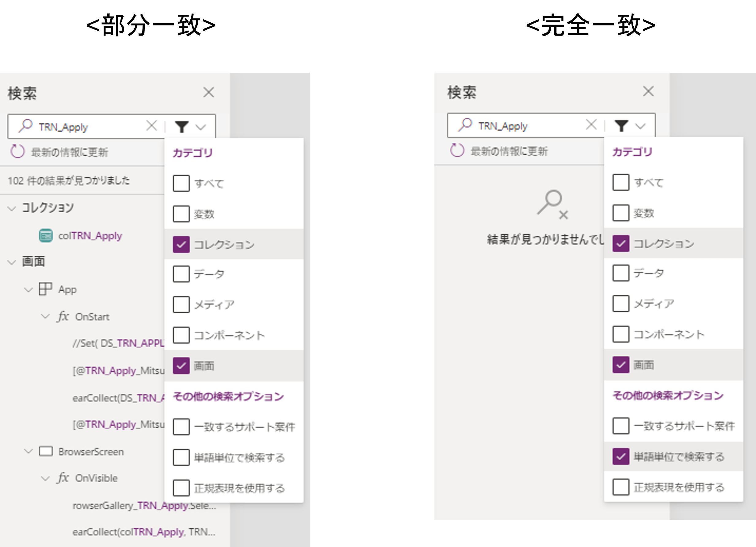Viewport: 756px width, 547px height.
Task: Collapse the OnStart property node
Action: (45, 316)
